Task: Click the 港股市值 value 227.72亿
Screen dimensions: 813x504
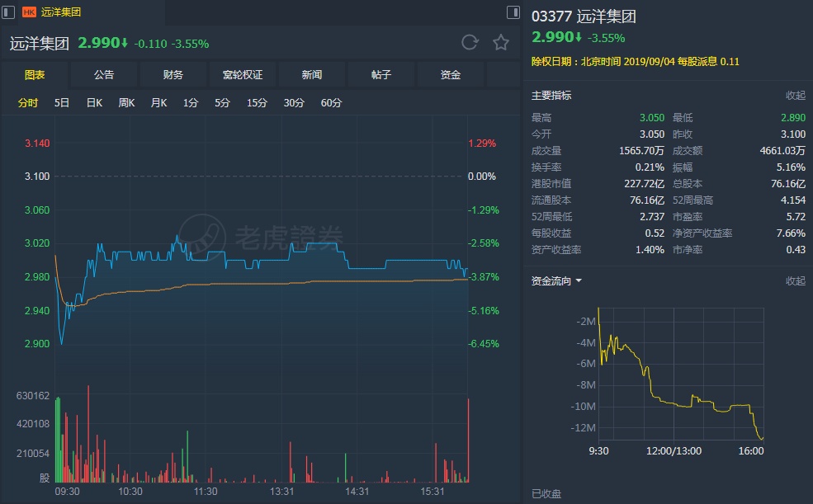Action: click(644, 184)
